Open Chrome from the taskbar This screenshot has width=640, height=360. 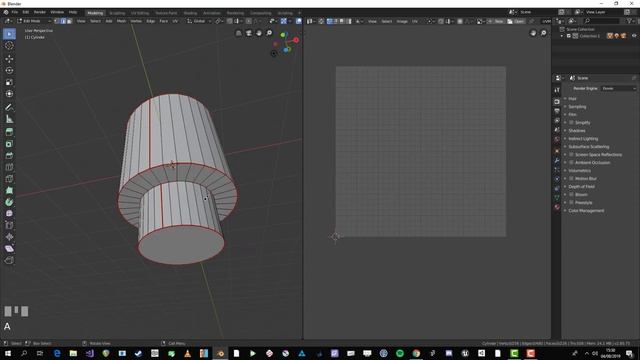coord(416,353)
